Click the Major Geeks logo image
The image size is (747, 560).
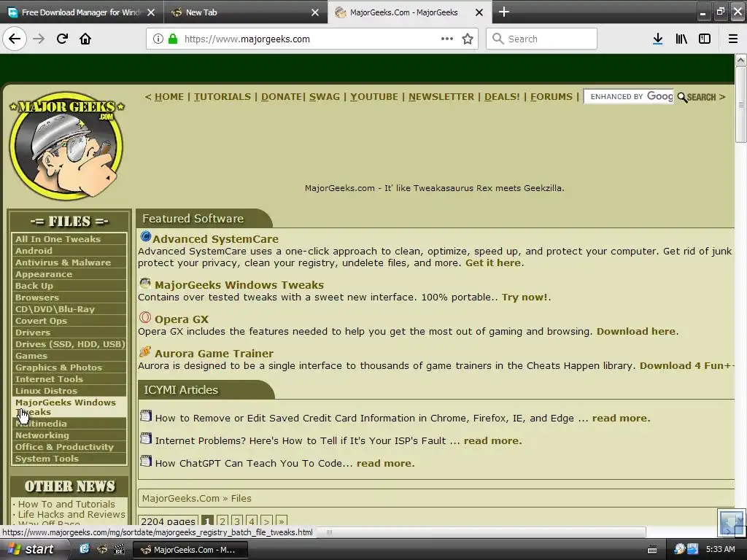[x=66, y=145]
